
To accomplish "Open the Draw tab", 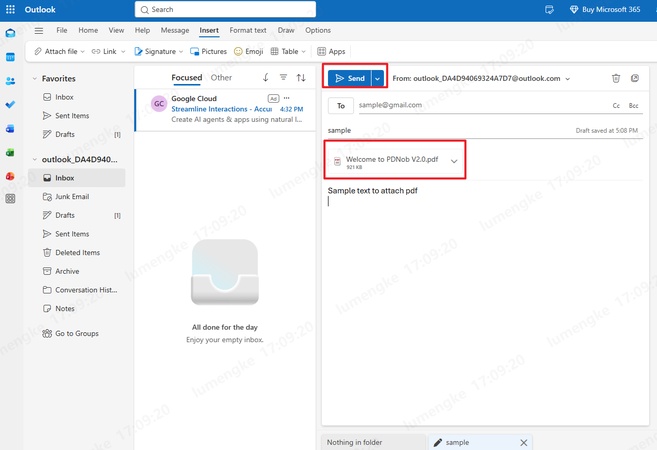I will [x=286, y=30].
